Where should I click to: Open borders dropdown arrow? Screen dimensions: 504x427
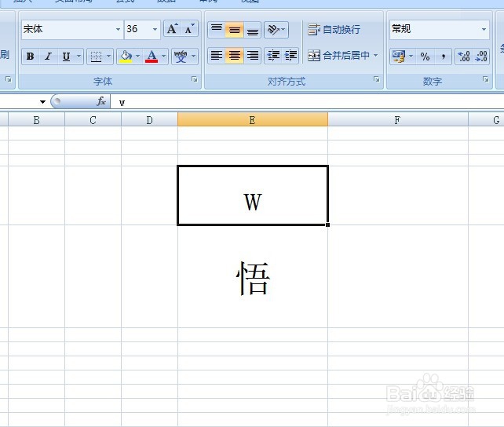[108, 57]
